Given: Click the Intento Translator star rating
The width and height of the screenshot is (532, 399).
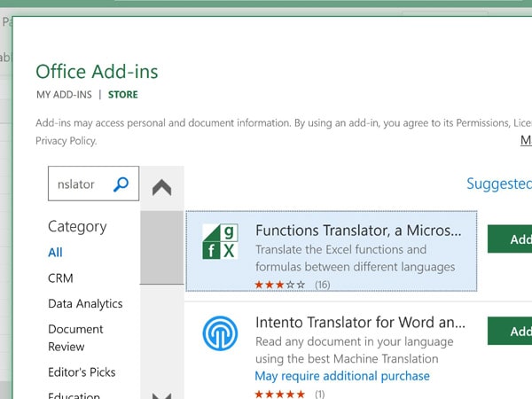Looking at the screenshot, I should [x=280, y=395].
